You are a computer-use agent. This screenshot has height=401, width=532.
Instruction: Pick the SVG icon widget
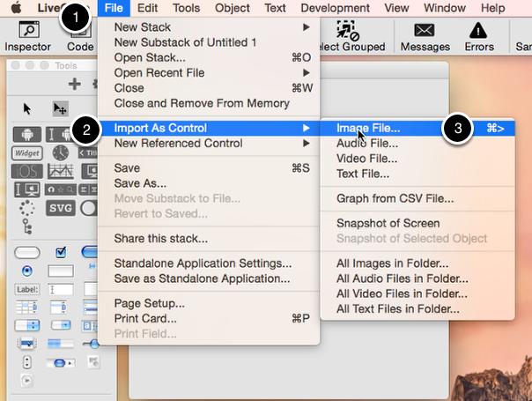pos(61,208)
